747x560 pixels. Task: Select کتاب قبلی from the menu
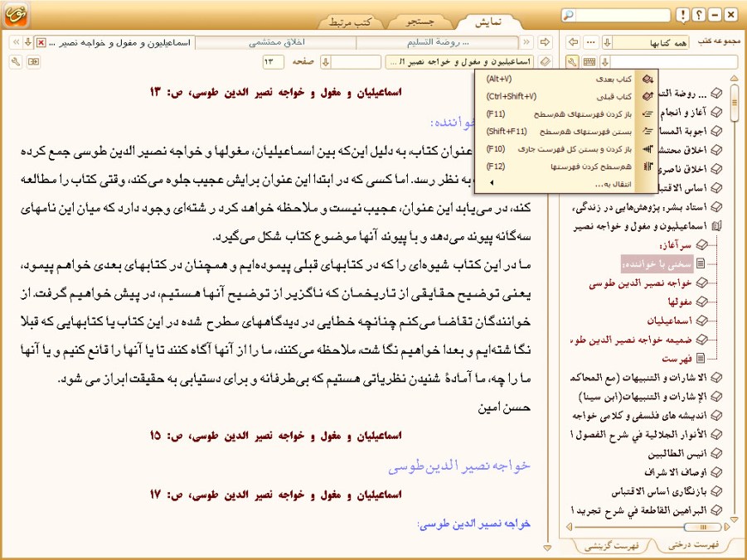pyautogui.click(x=566, y=97)
